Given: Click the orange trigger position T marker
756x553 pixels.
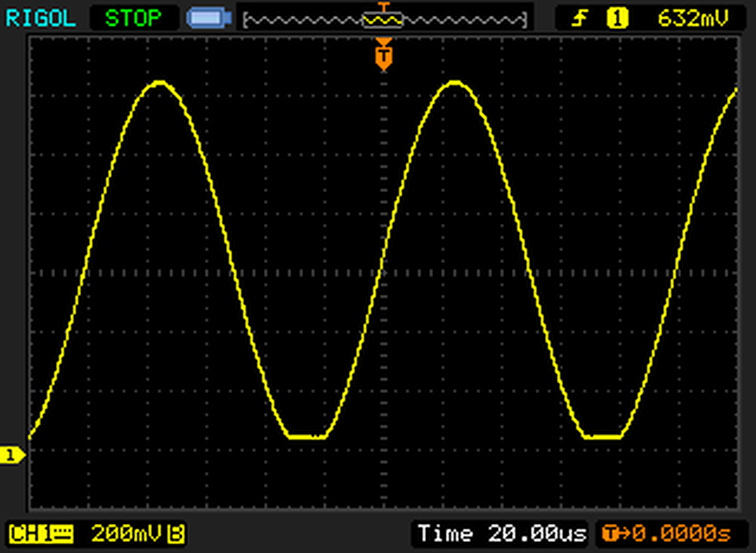Looking at the screenshot, I should pyautogui.click(x=384, y=55).
